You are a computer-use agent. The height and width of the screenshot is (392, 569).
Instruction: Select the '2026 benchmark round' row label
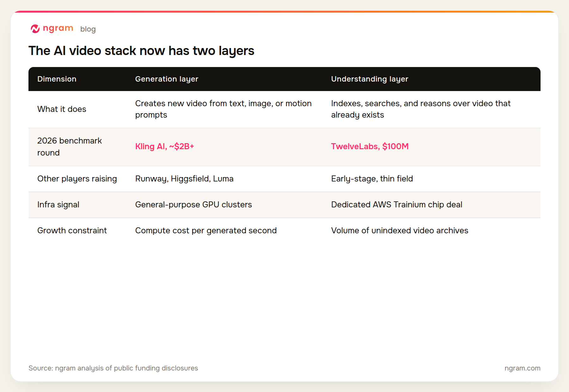click(70, 147)
